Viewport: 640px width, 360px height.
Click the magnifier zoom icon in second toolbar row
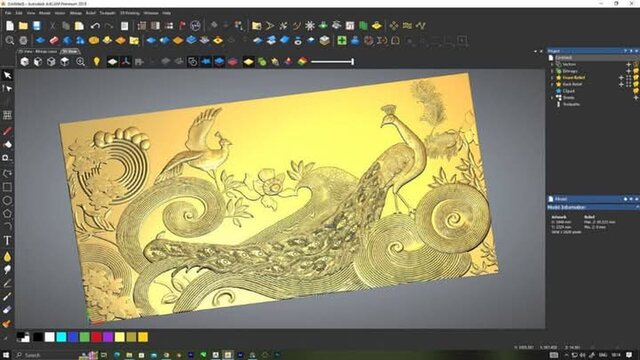click(10, 40)
